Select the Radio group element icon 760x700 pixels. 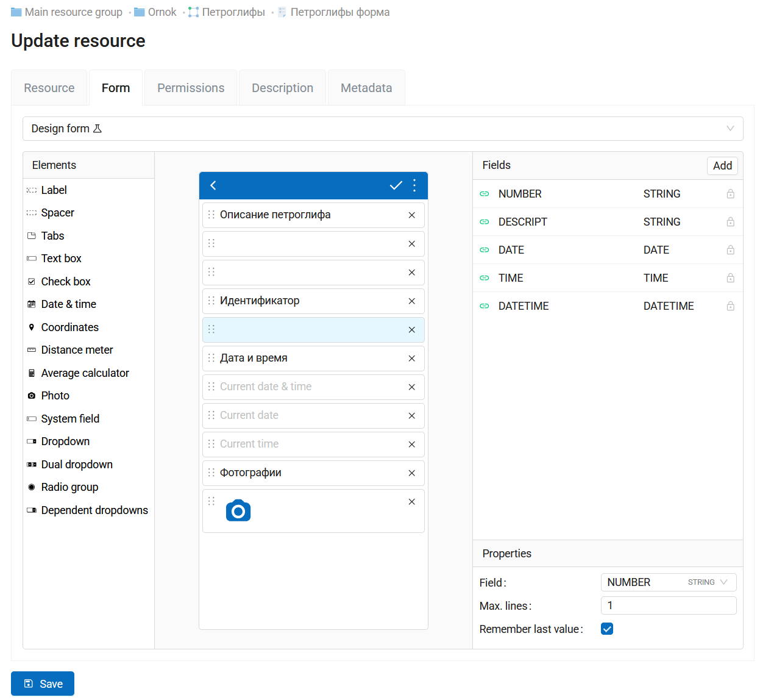click(x=32, y=487)
